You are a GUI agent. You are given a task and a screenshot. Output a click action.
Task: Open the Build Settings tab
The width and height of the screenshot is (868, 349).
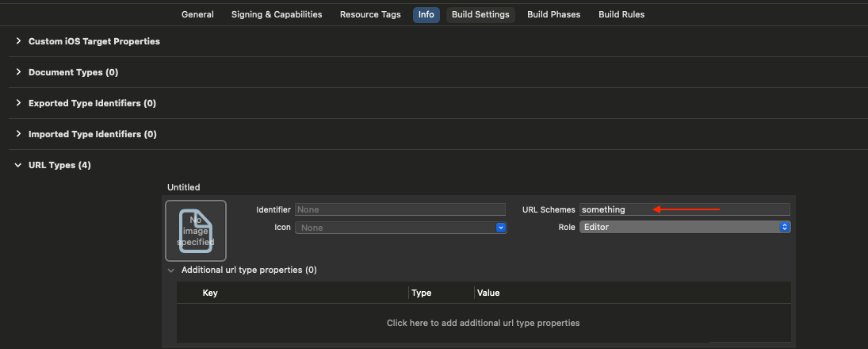point(480,15)
